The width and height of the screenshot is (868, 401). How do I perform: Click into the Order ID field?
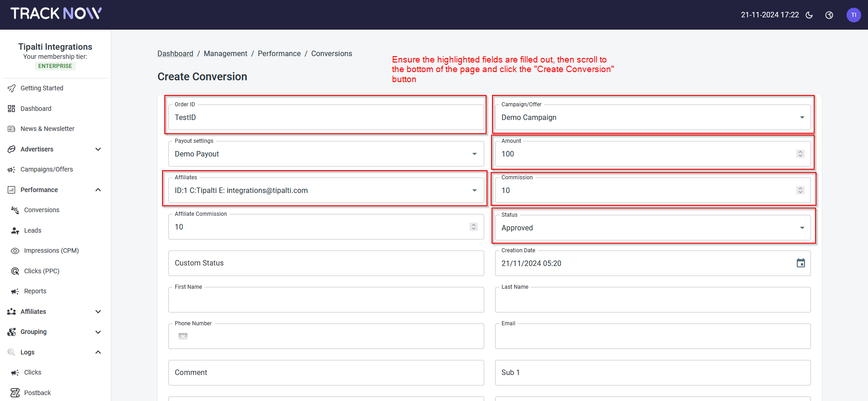(x=326, y=118)
